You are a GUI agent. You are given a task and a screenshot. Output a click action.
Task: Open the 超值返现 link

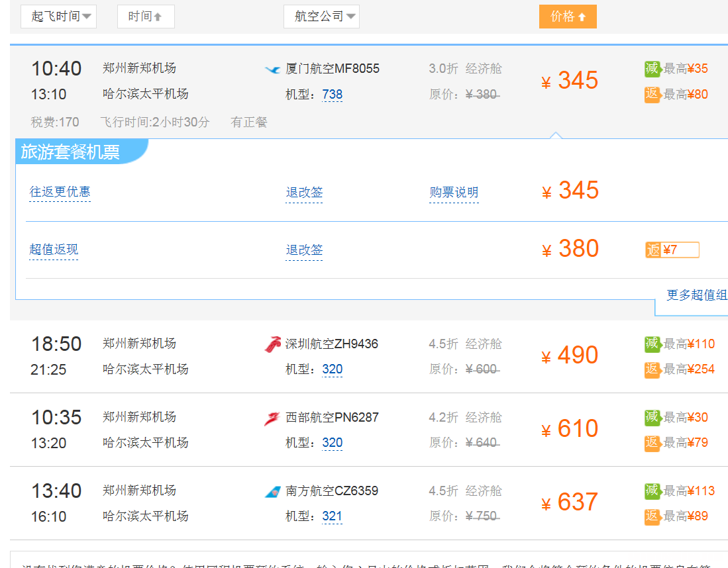pyautogui.click(x=54, y=250)
